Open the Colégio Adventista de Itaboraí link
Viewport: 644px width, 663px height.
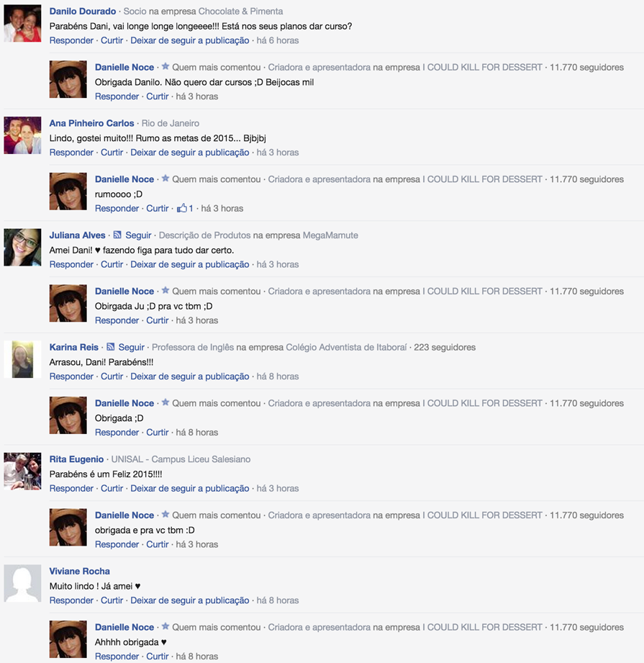point(346,347)
